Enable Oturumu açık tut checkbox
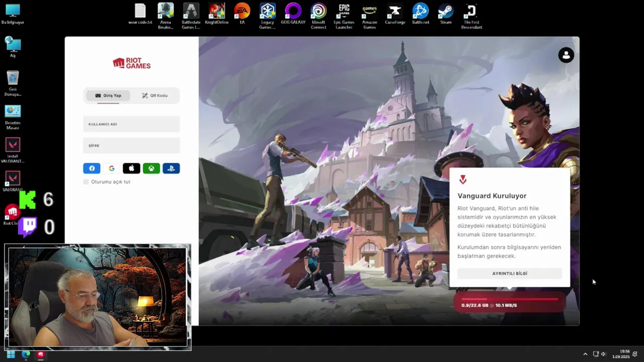The height and width of the screenshot is (362, 644). (86, 182)
